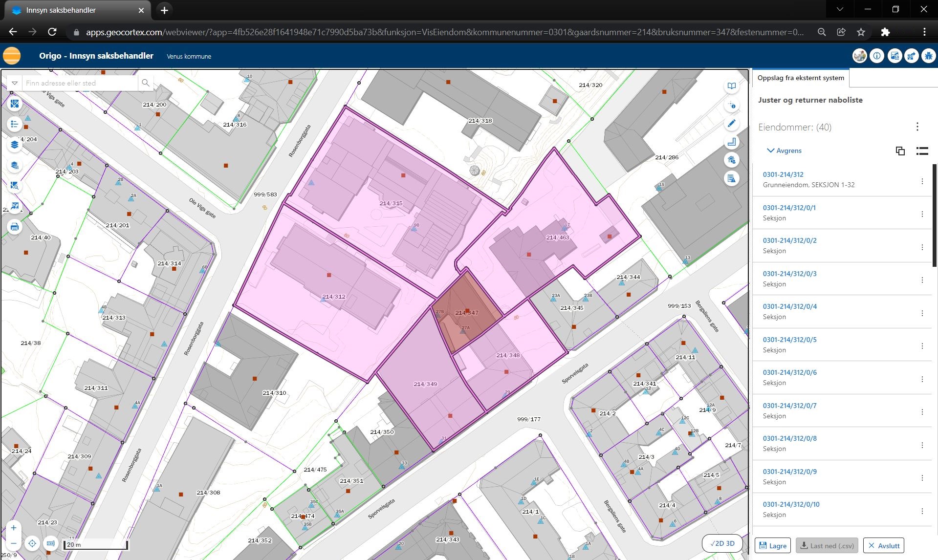Open the map legend list tool

point(15,124)
